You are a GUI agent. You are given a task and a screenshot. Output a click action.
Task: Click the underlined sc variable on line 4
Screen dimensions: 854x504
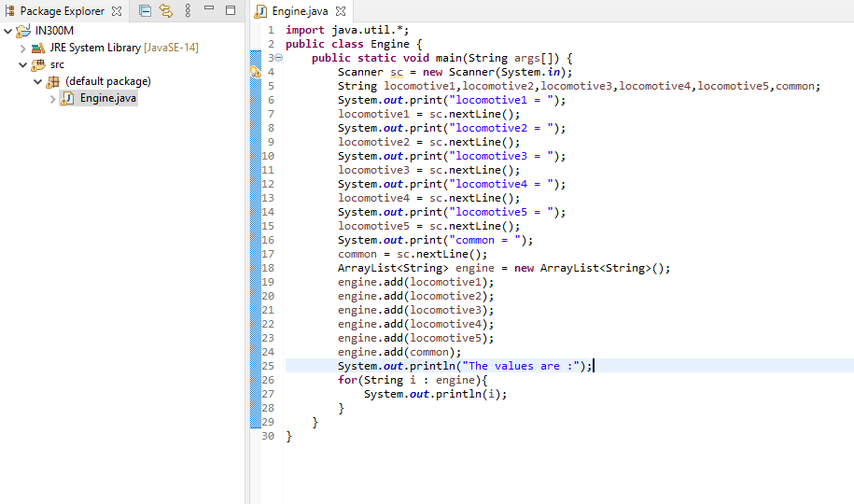coord(397,72)
